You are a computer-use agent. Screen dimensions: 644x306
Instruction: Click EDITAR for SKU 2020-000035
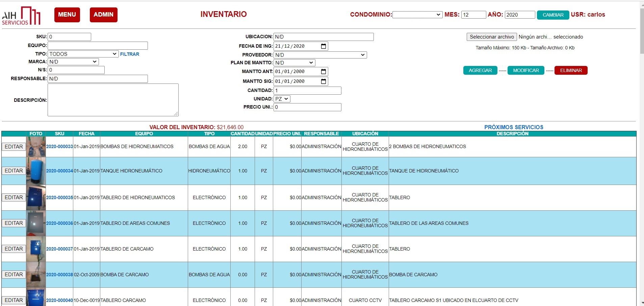point(14,197)
